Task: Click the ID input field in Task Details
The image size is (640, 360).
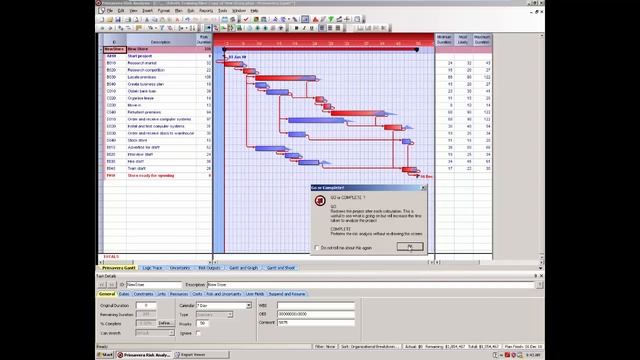Action: tap(153, 284)
